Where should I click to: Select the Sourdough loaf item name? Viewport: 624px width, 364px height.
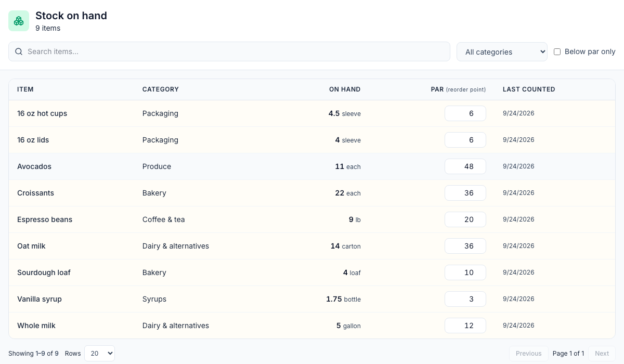coord(44,272)
